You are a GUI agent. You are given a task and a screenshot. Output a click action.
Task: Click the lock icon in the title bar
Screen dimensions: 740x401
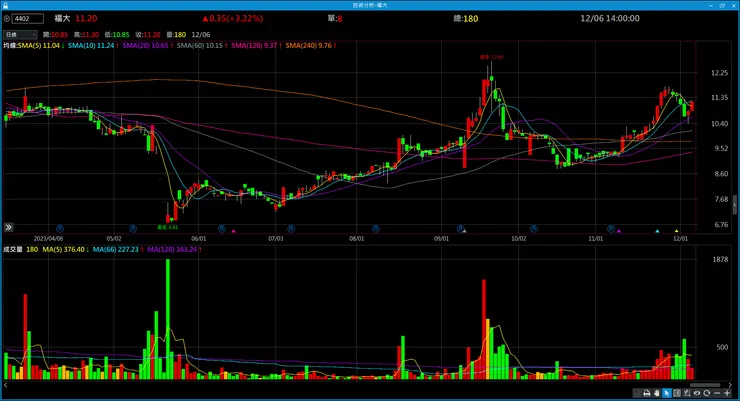[x=5, y=5]
